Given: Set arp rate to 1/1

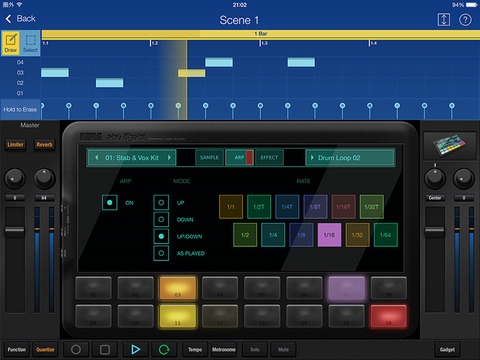Looking at the screenshot, I should 231,207.
